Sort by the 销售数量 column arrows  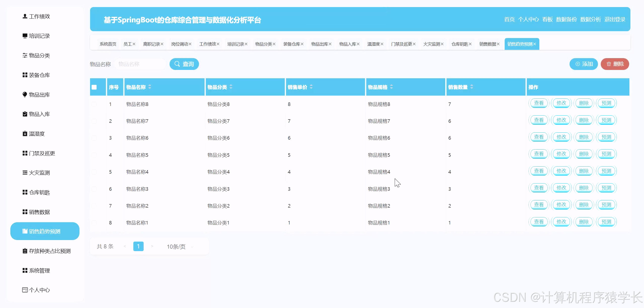[472, 87]
